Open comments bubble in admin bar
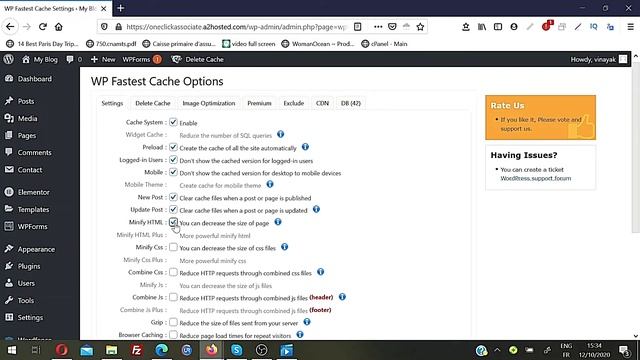 (74, 60)
